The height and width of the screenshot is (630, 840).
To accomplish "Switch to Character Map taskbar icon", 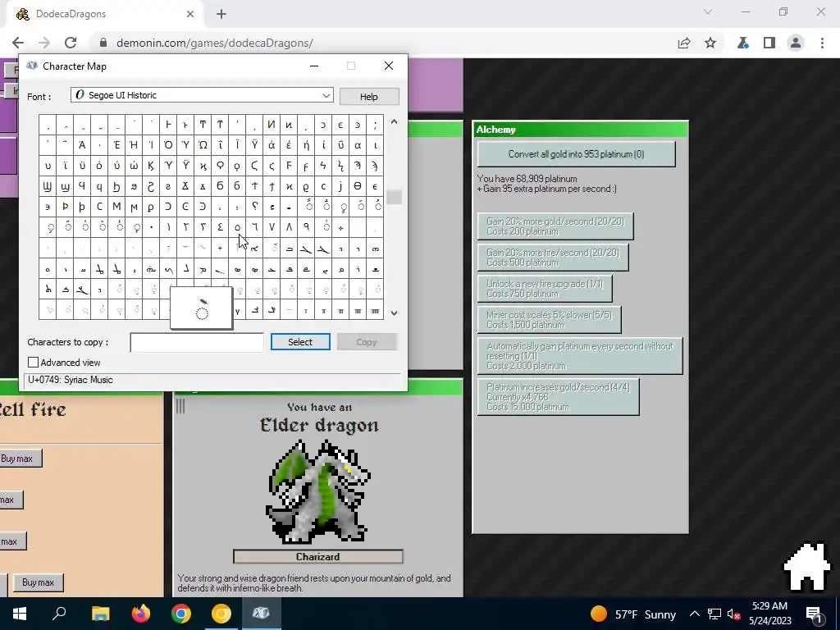I will click(x=261, y=614).
